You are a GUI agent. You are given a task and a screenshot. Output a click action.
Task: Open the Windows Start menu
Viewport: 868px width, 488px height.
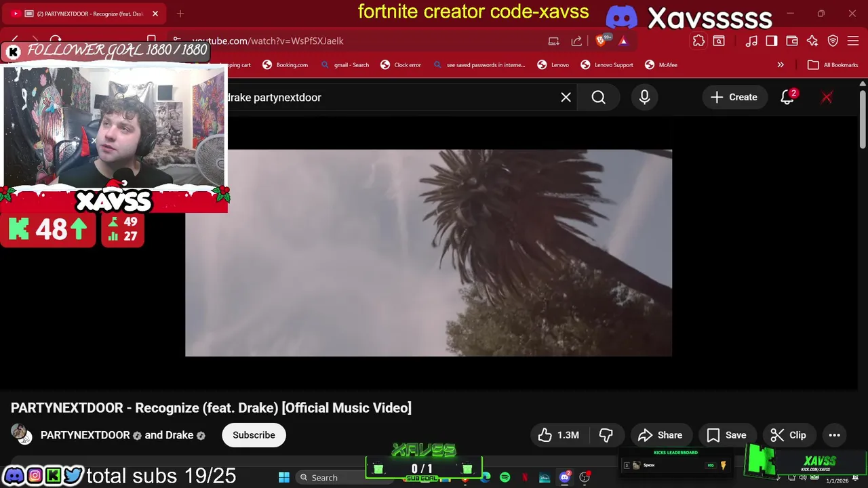[x=284, y=478]
